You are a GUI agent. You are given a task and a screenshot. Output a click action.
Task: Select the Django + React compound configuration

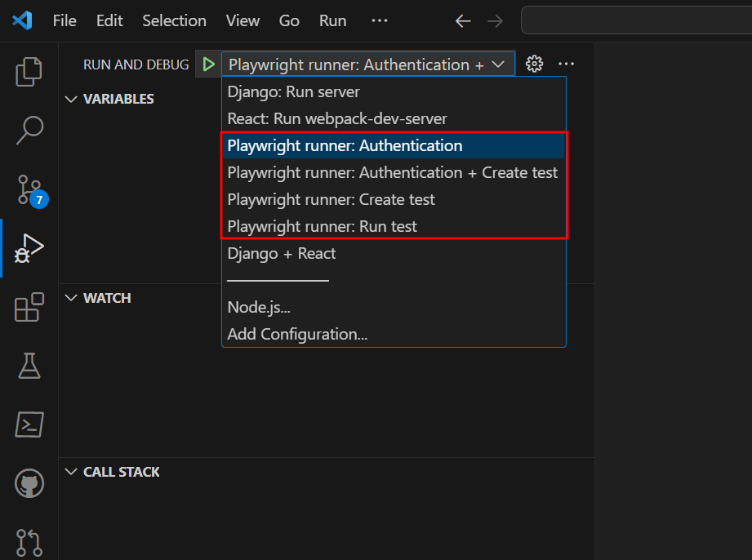(x=394, y=253)
